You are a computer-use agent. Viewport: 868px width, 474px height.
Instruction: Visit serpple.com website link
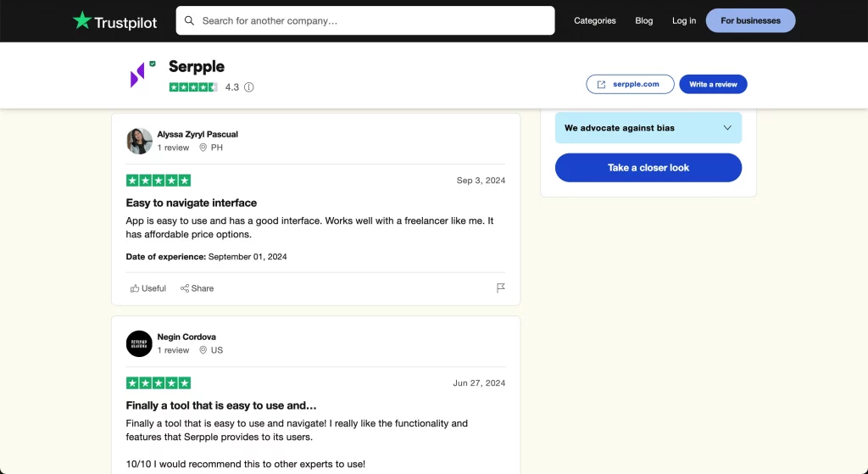pos(630,84)
